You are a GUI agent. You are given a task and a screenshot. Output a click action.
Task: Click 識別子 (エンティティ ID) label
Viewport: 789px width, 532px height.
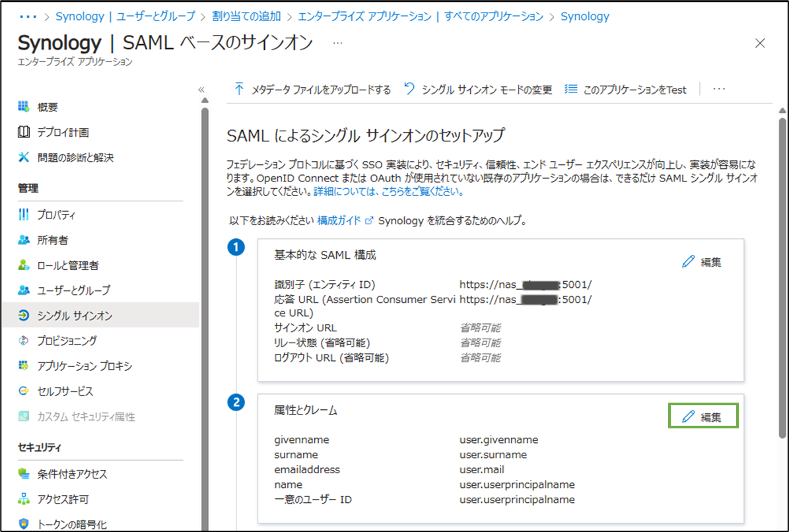pos(325,284)
